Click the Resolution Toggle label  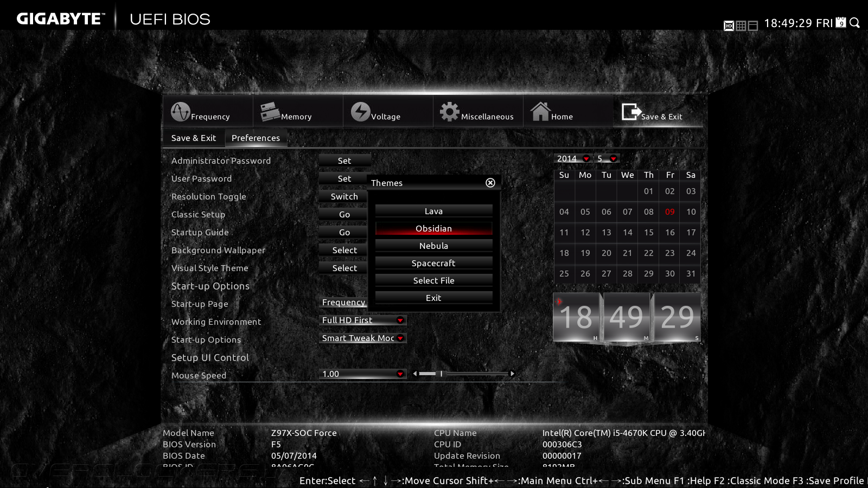click(x=209, y=196)
